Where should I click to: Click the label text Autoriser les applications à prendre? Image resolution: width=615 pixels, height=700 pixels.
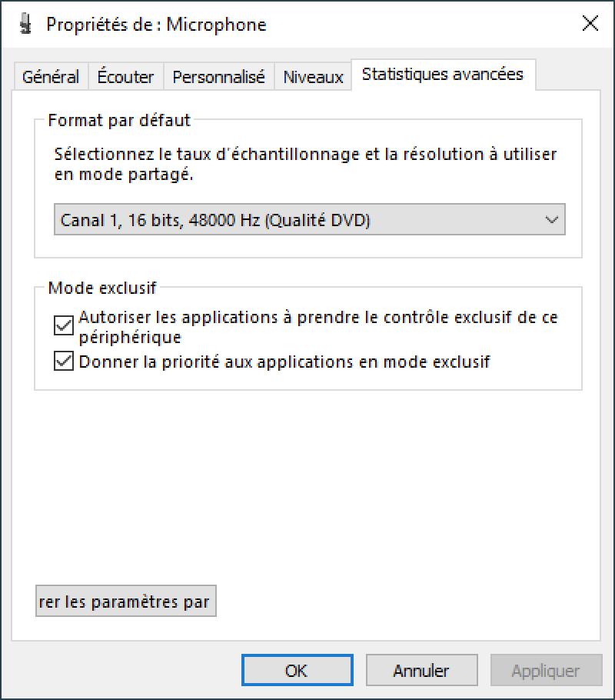pyautogui.click(x=219, y=318)
